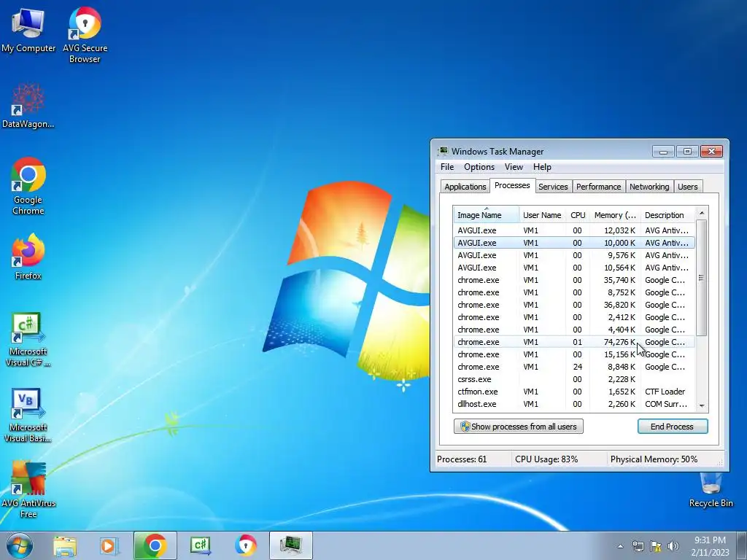
Task: Sort by Description column header
Action: coord(668,215)
